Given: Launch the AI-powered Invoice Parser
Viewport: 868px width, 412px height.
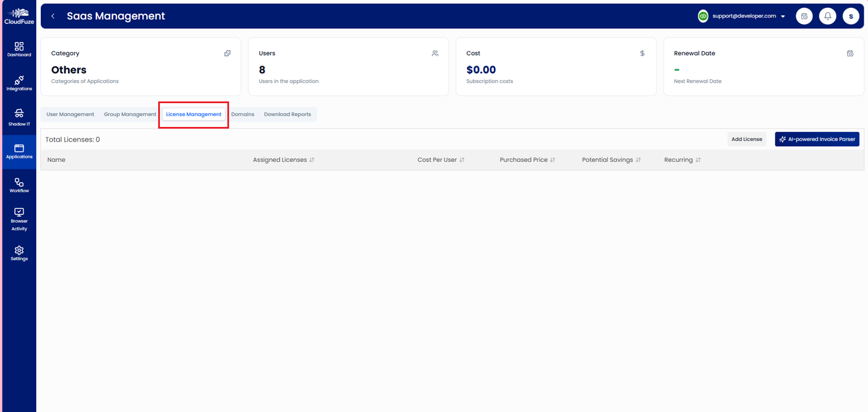Looking at the screenshot, I should tap(817, 139).
